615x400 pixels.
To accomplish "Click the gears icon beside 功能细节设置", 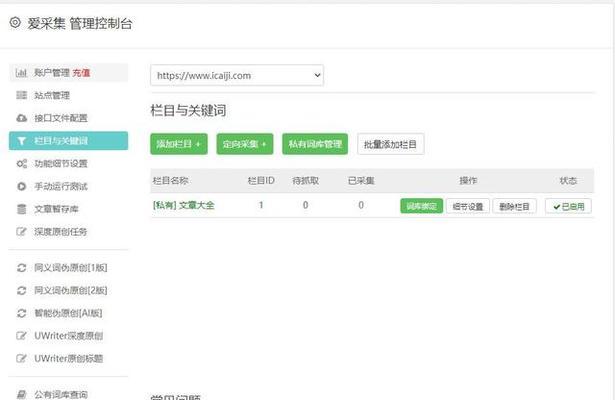I will click(21, 164).
